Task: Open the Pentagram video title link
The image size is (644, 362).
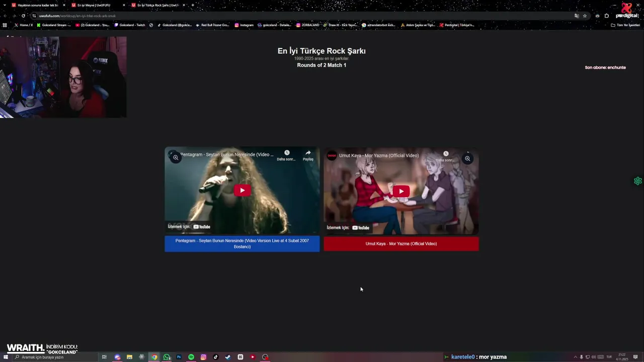Action: 227,154
